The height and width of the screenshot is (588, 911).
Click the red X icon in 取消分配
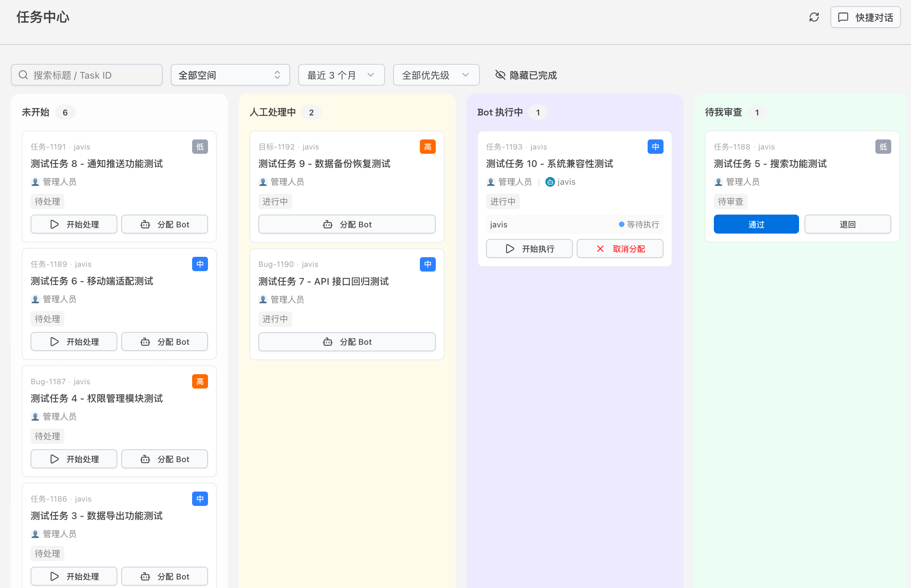pos(600,249)
